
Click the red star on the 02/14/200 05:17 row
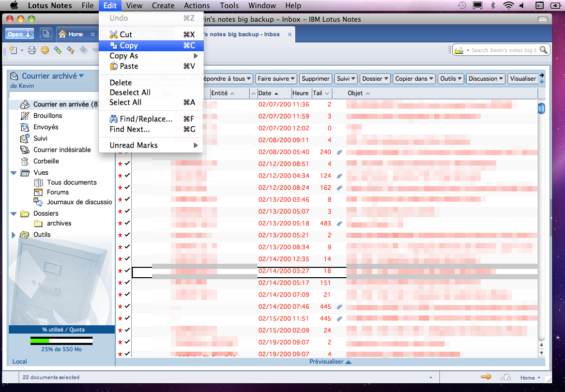coord(120,283)
